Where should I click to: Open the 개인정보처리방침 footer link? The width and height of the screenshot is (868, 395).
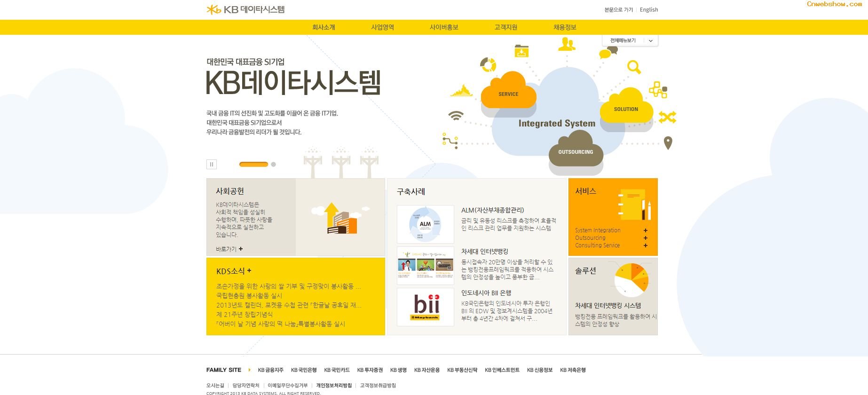[334, 386]
